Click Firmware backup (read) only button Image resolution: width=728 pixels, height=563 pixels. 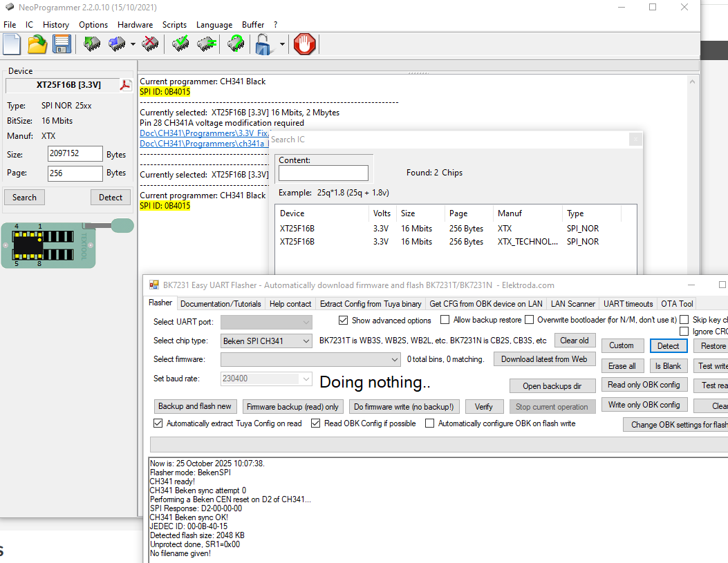(x=292, y=407)
